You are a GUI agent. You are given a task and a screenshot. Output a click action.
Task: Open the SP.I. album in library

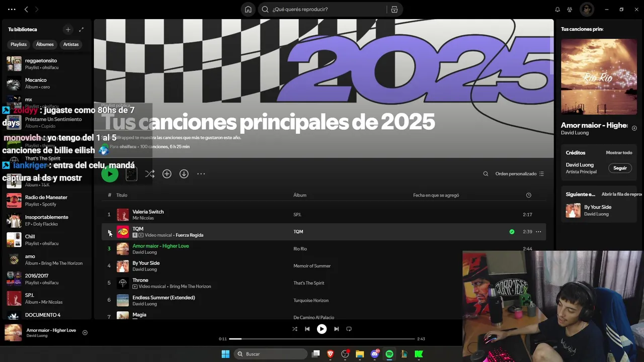(48, 299)
